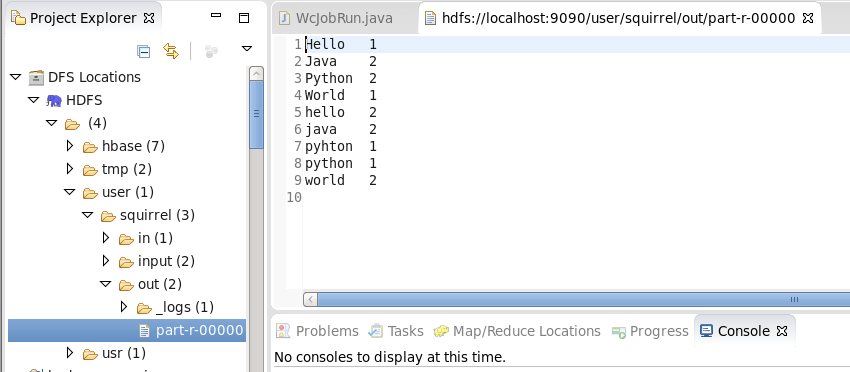This screenshot has width=850, height=372.
Task: Open the Tasks view tab
Action: click(396, 331)
